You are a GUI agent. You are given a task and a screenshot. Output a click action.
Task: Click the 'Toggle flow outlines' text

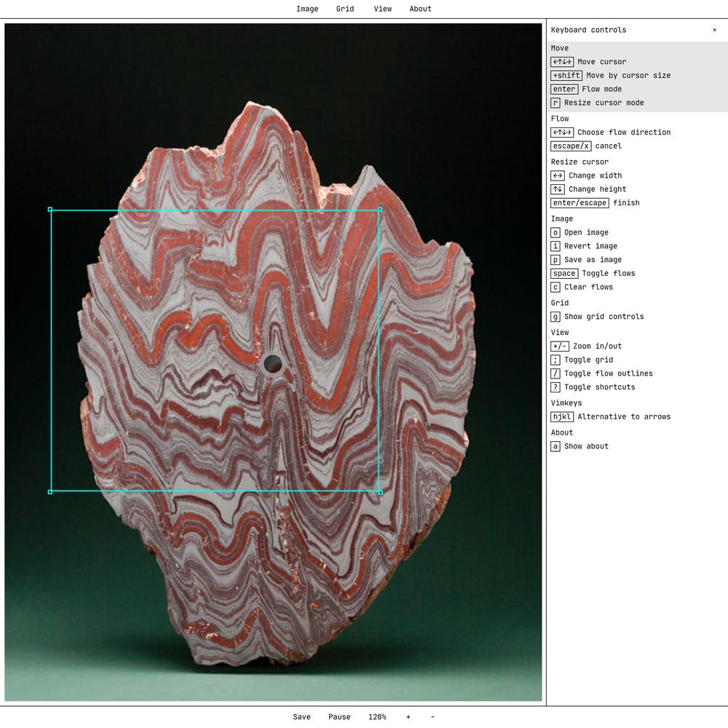tap(608, 373)
